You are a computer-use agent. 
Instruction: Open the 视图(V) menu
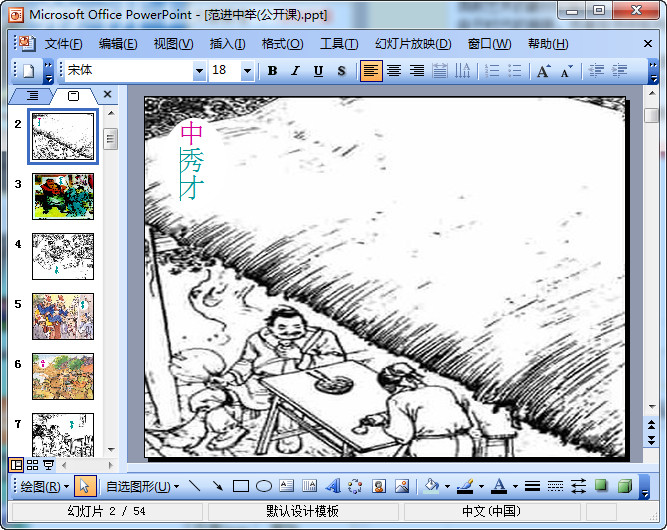pyautogui.click(x=173, y=44)
